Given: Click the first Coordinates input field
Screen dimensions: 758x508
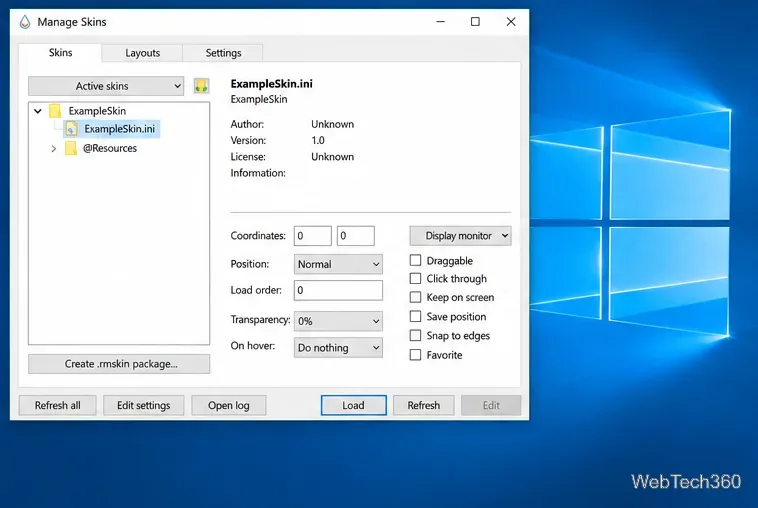Looking at the screenshot, I should [x=313, y=236].
